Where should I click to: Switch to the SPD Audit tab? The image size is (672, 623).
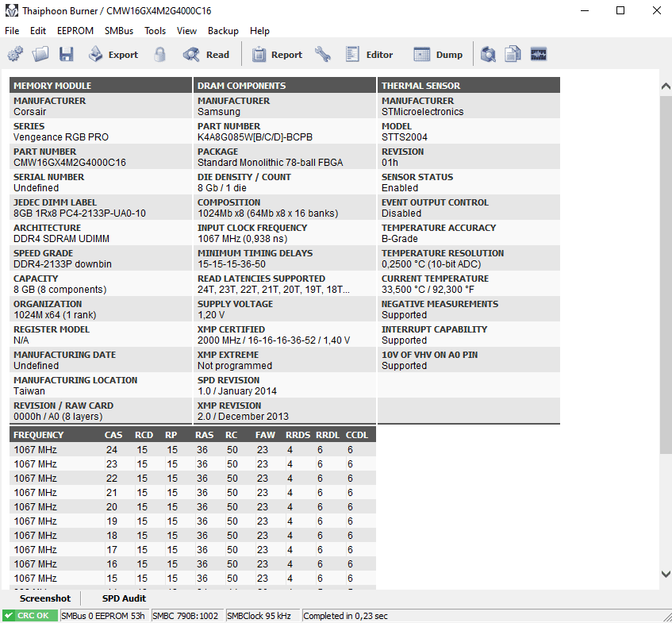pos(124,598)
